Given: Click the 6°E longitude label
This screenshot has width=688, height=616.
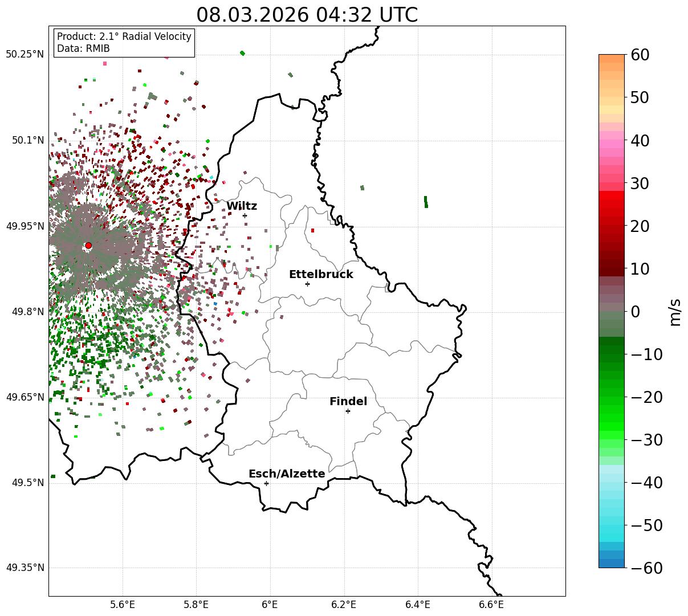Looking at the screenshot, I should [x=270, y=605].
